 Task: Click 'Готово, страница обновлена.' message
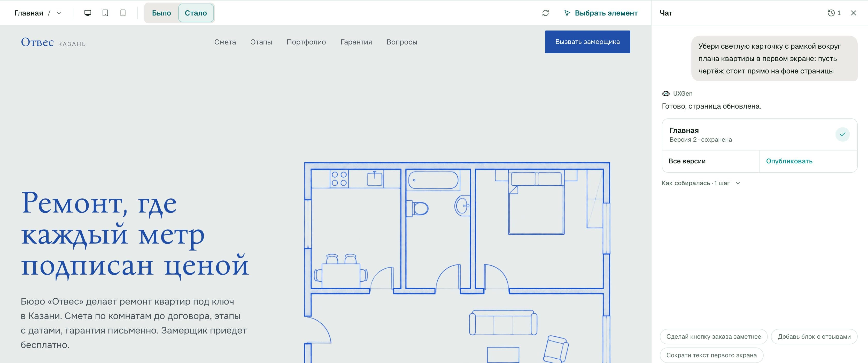tap(711, 106)
